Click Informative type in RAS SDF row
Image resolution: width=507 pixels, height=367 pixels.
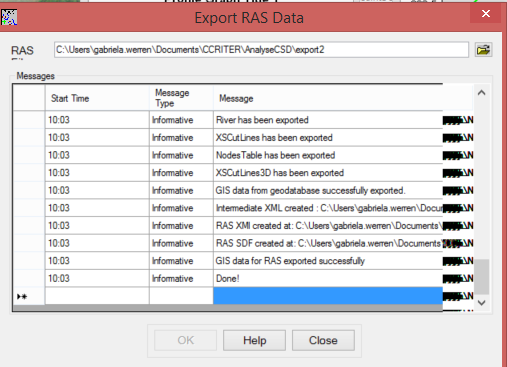[181, 243]
